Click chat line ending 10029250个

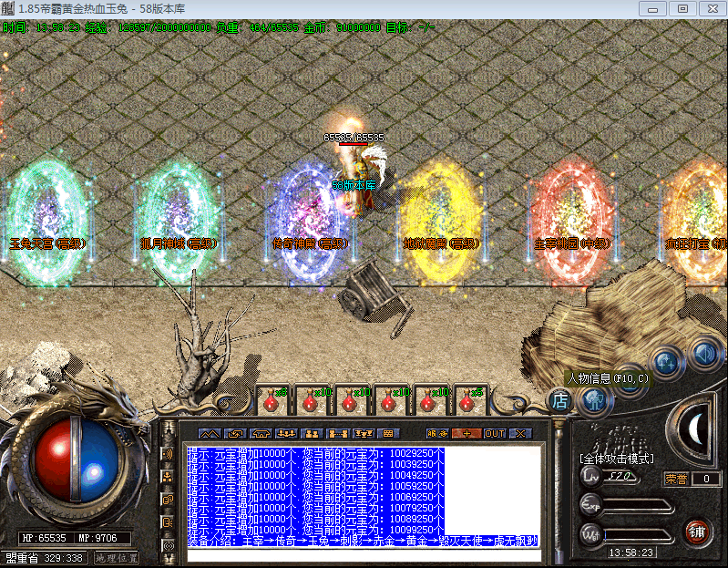pyautogui.click(x=316, y=453)
